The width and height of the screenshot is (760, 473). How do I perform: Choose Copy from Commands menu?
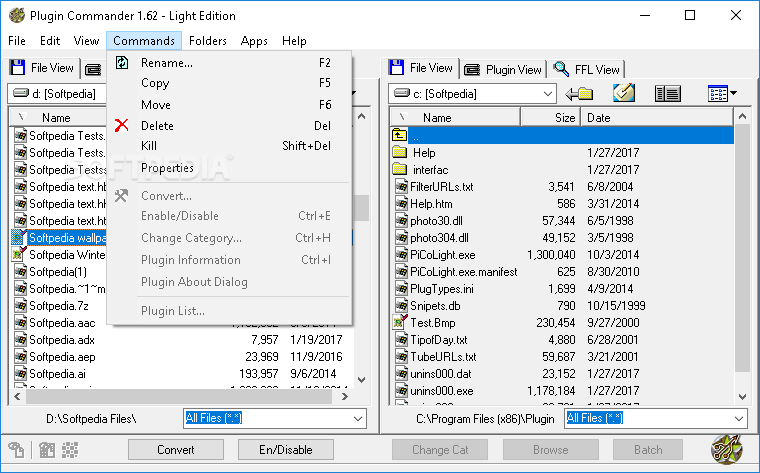click(229, 83)
